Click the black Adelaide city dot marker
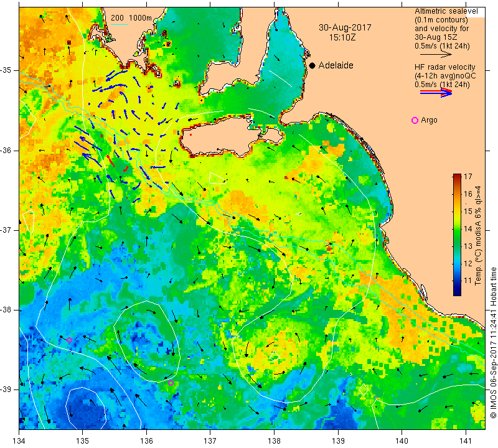 (312, 65)
